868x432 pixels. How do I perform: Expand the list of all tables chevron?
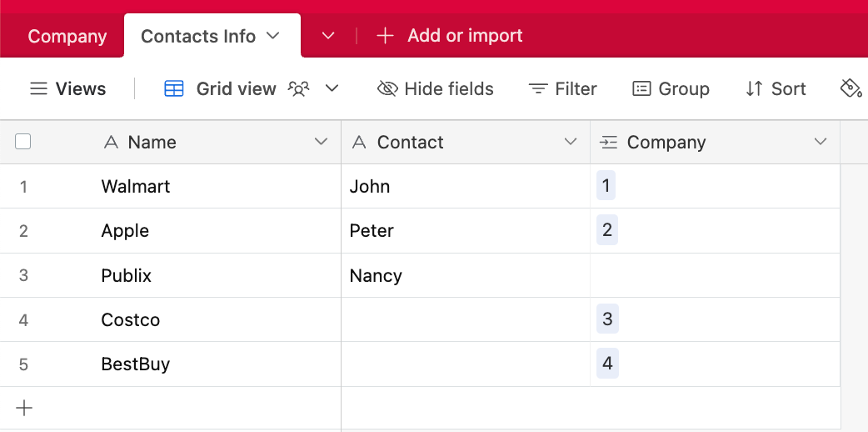(x=328, y=36)
